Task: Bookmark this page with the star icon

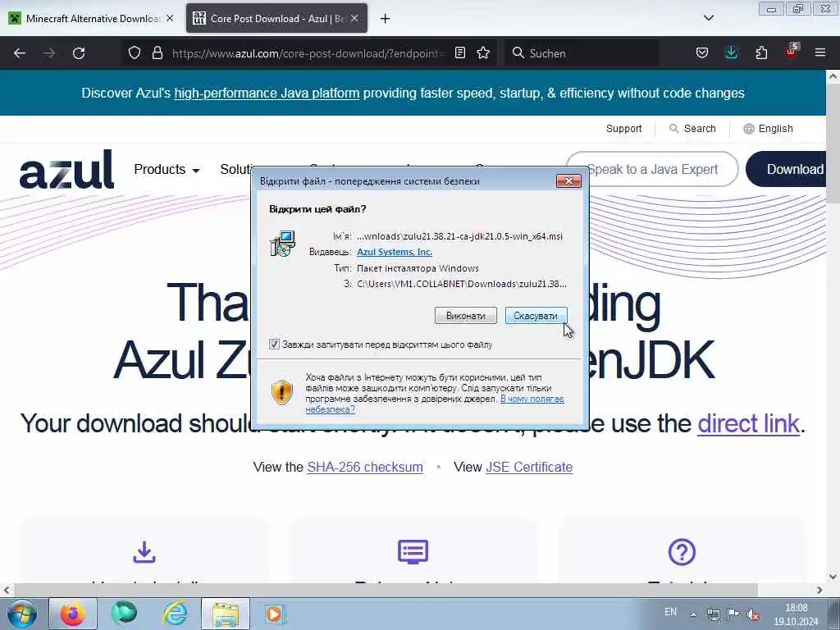Action: pyautogui.click(x=483, y=53)
